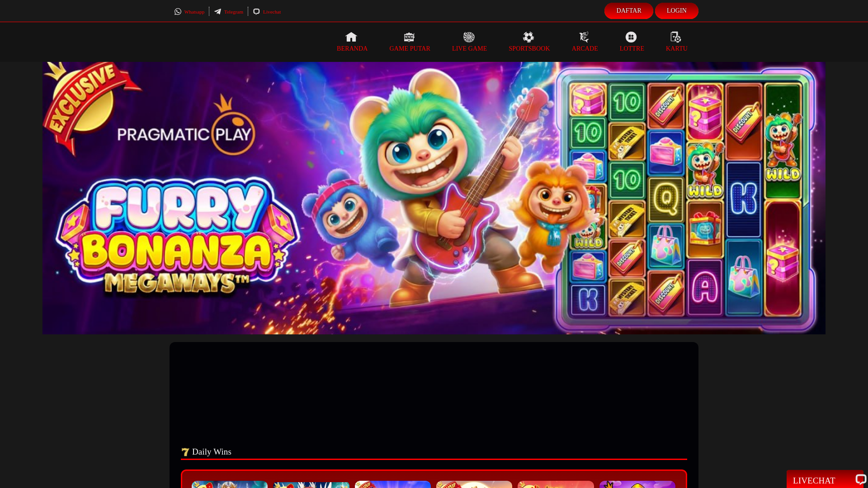
Task: Click the Lottre ball icon
Action: (631, 37)
